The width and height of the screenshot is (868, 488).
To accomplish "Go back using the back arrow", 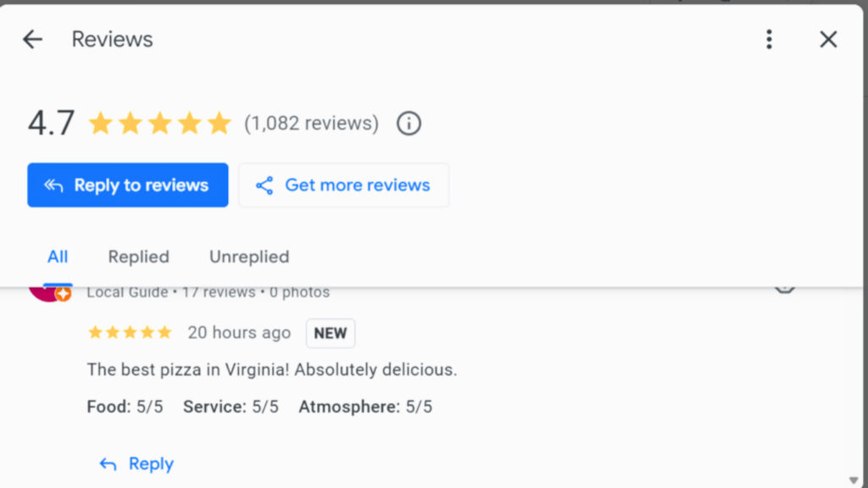I will (x=32, y=39).
